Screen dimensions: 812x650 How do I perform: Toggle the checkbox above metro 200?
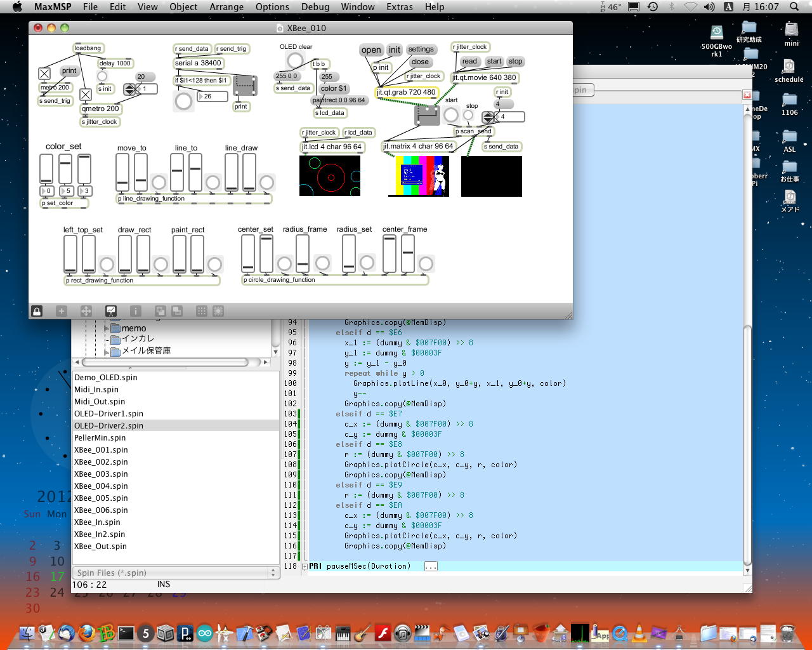point(44,74)
